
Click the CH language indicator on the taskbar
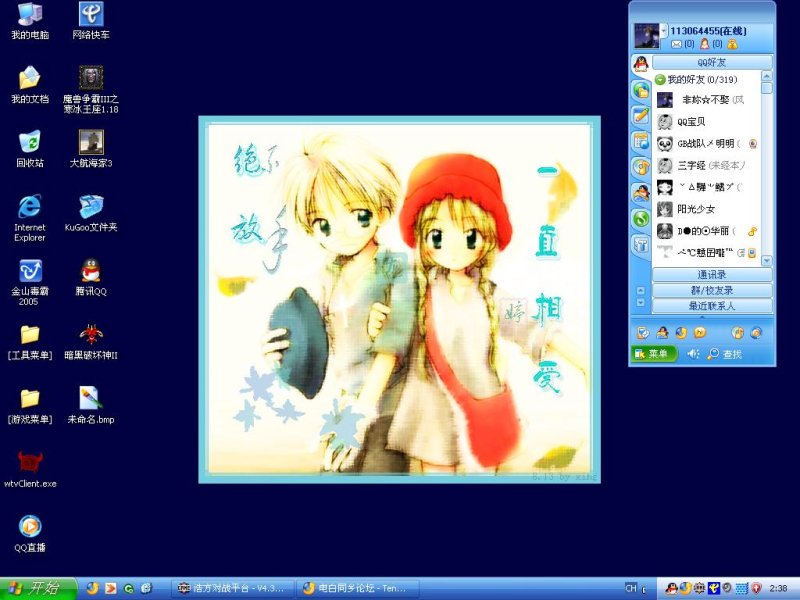631,588
